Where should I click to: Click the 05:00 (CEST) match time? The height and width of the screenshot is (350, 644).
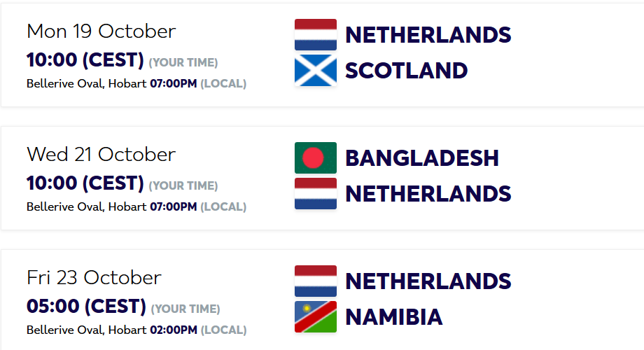(x=86, y=307)
